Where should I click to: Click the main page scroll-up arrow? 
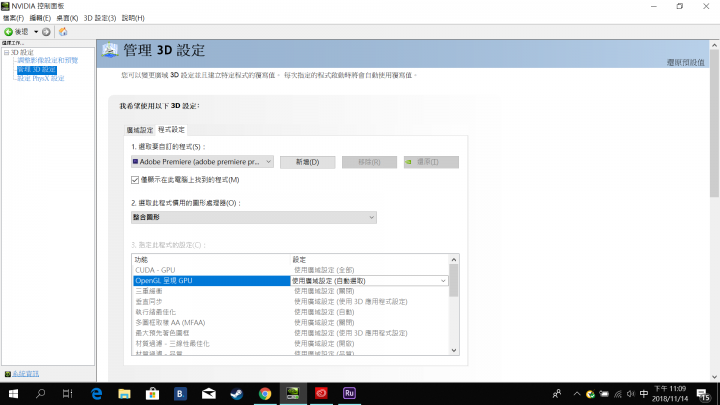[714, 45]
